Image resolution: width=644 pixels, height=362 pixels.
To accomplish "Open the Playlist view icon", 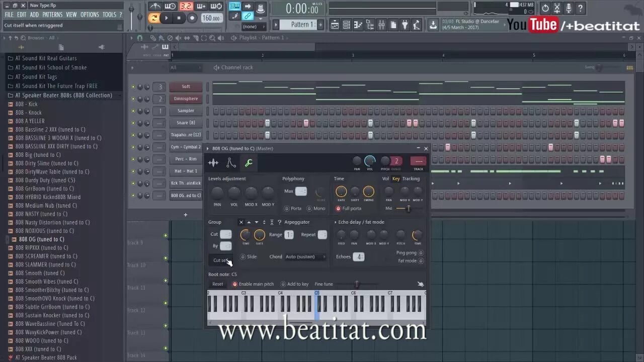I will click(x=334, y=24).
